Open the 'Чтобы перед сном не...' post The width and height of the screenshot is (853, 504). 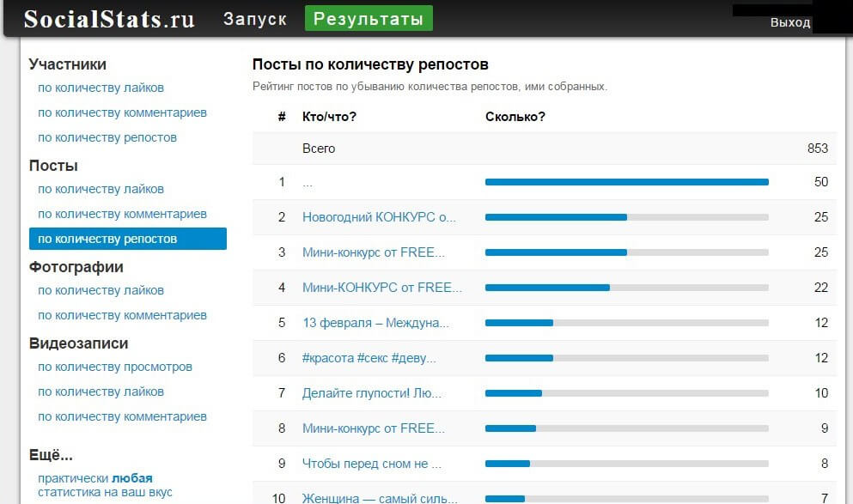372,464
